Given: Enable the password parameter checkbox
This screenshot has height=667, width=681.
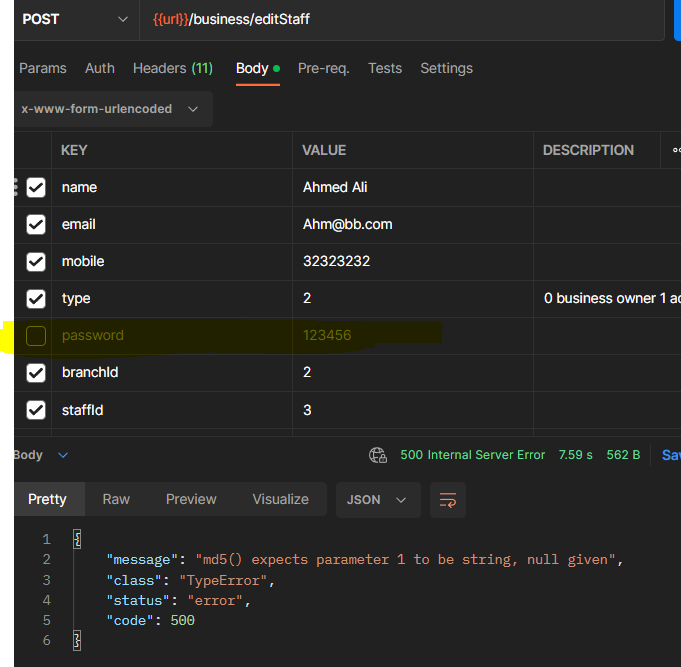Looking at the screenshot, I should point(36,336).
